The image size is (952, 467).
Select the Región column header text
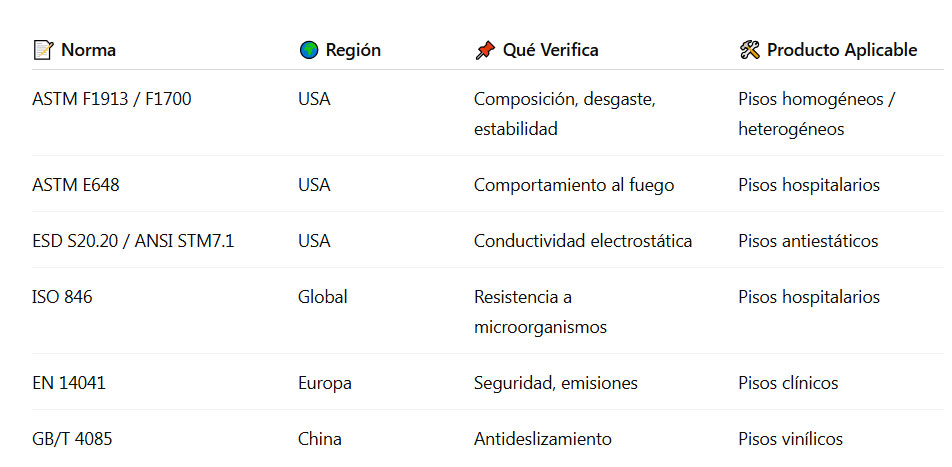click(x=353, y=50)
